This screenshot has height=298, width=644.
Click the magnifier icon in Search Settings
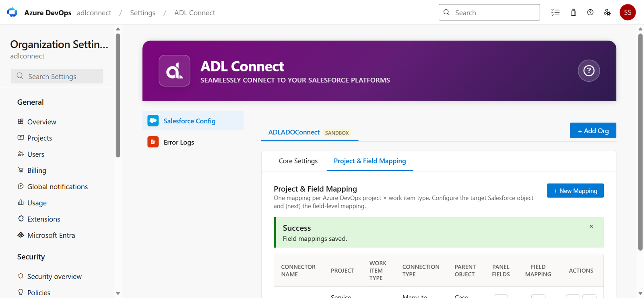[20, 76]
